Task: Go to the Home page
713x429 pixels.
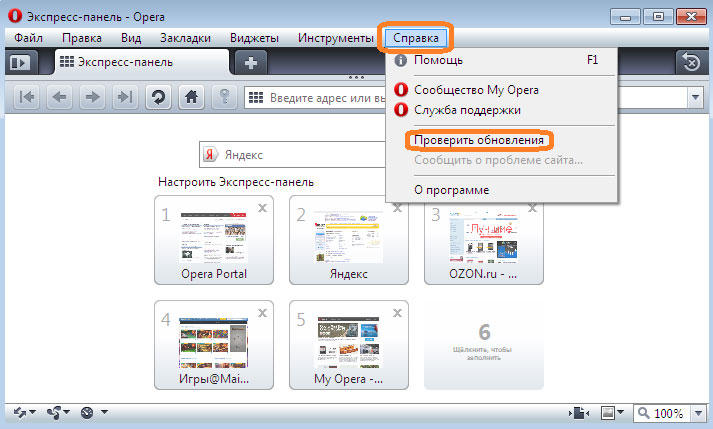Action: pos(191,97)
